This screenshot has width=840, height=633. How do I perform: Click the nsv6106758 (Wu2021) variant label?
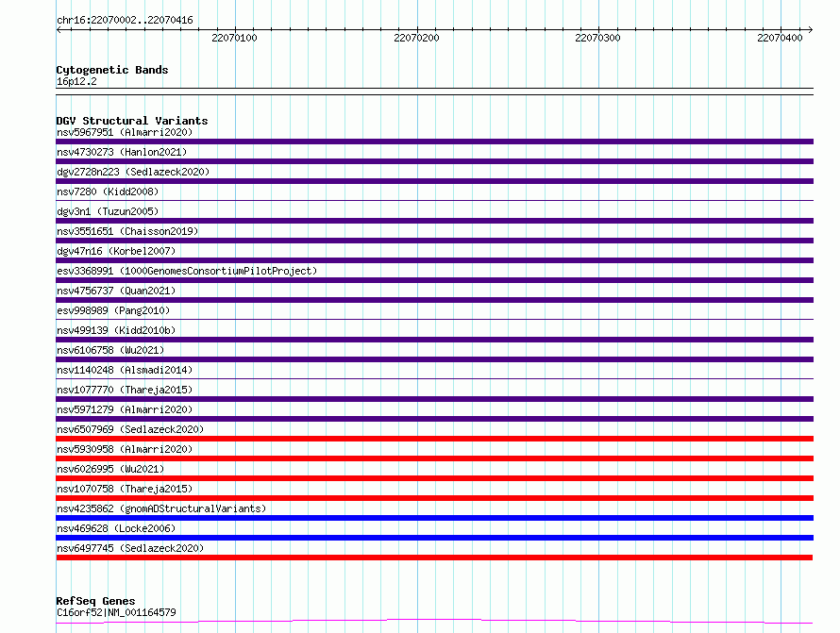(x=110, y=350)
